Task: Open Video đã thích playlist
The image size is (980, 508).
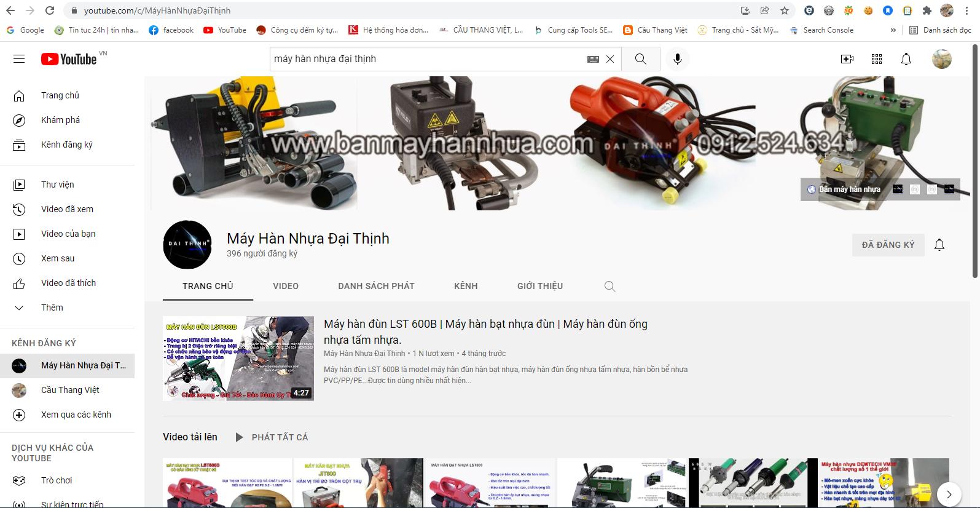Action: [68, 283]
